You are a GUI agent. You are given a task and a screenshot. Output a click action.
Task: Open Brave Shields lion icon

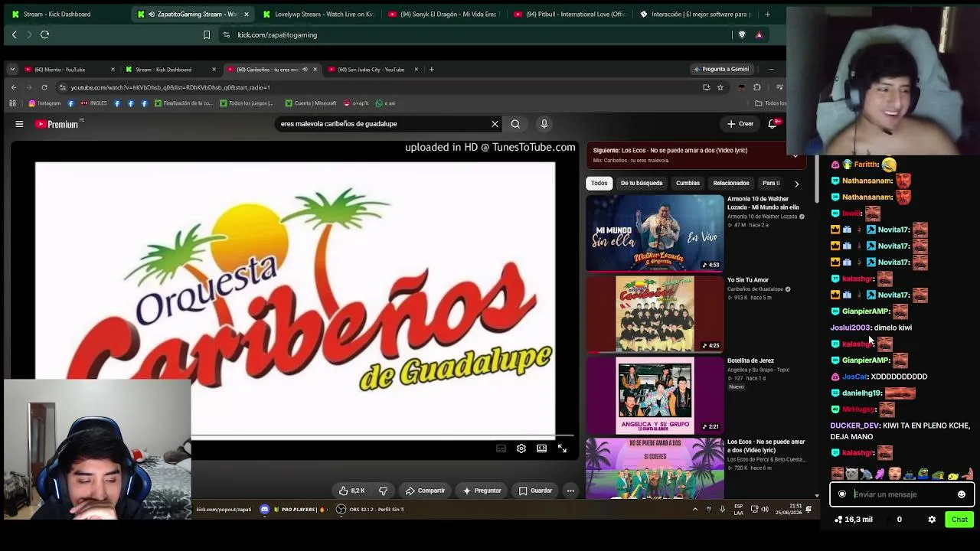pos(741,34)
